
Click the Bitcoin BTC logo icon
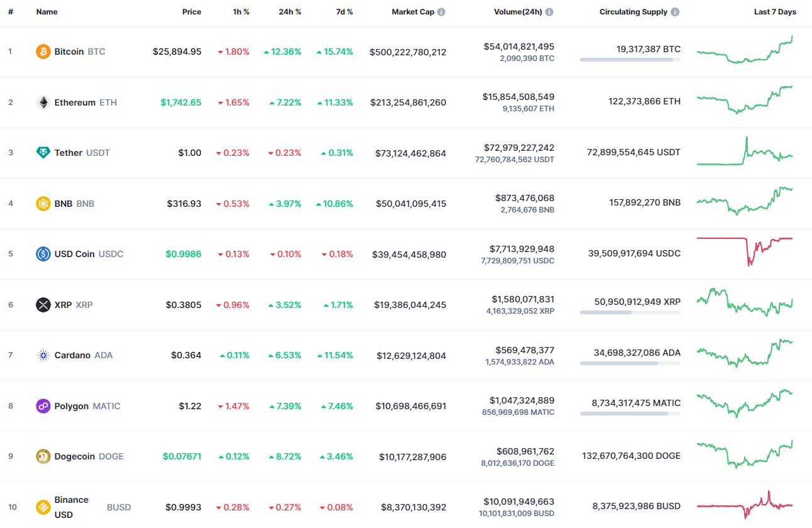point(42,52)
